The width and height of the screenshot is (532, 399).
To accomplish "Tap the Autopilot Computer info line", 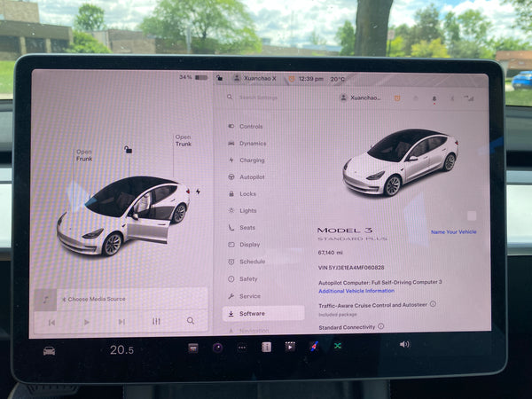I will pyautogui.click(x=380, y=282).
